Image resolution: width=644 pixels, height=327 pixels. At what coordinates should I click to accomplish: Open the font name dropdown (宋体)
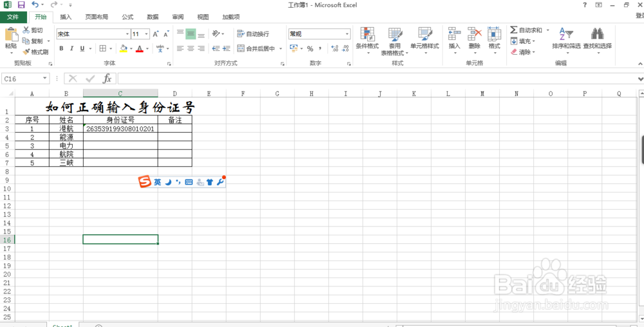[128, 34]
